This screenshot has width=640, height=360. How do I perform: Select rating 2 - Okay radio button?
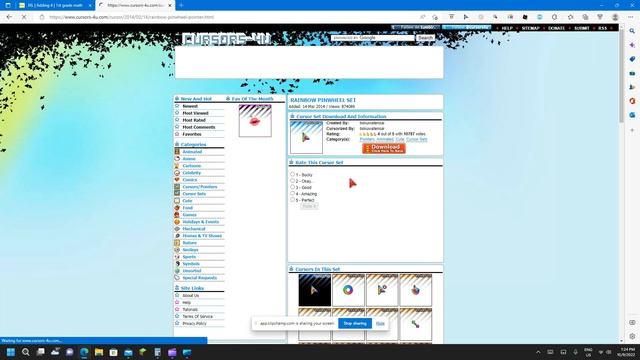pos(292,181)
